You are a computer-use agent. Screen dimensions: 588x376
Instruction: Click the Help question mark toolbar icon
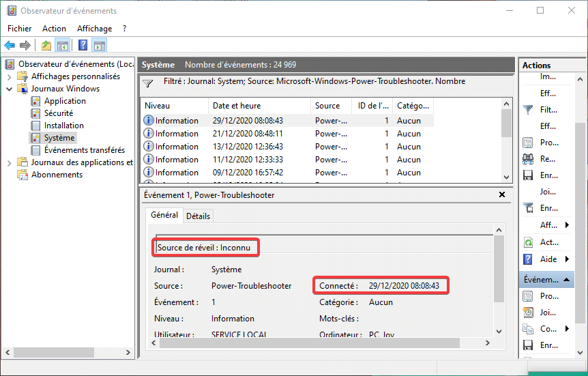(83, 46)
